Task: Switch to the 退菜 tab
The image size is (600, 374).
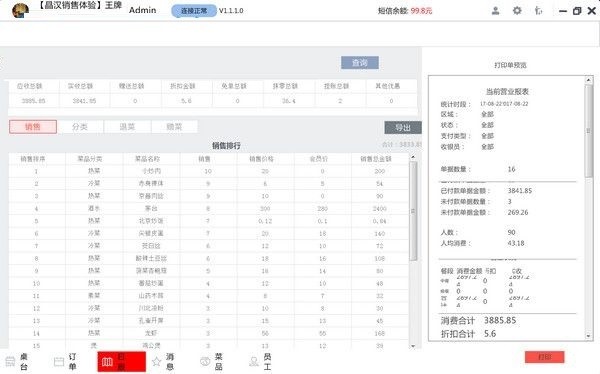Action: pyautogui.click(x=127, y=127)
